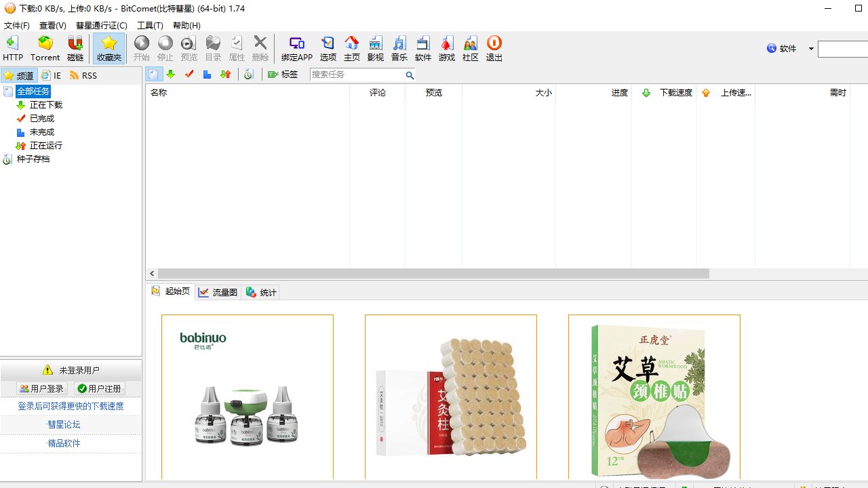This screenshot has width=868, height=488.
Task: Click the 用户登录 button
Action: pyautogui.click(x=41, y=388)
